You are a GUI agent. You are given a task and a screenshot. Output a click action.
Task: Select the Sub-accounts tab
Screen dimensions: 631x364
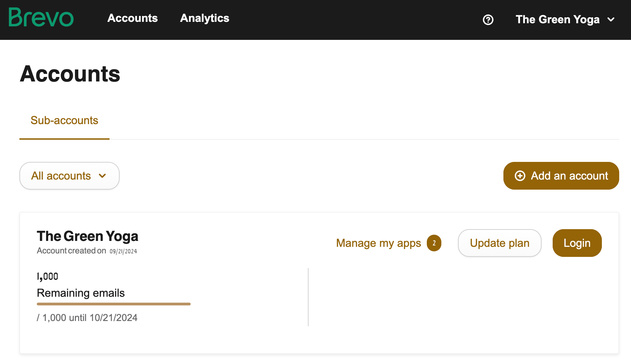pyautogui.click(x=64, y=120)
